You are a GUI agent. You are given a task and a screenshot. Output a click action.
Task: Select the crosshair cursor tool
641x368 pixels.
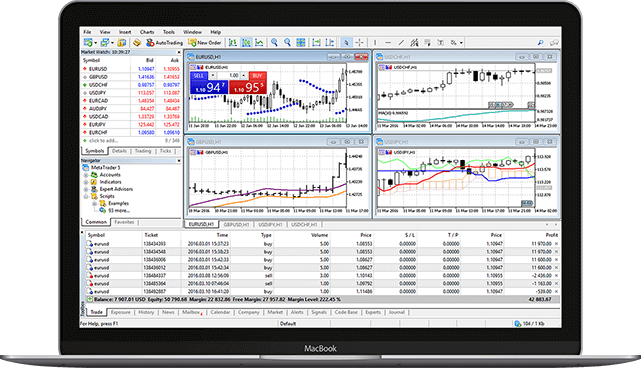(359, 43)
